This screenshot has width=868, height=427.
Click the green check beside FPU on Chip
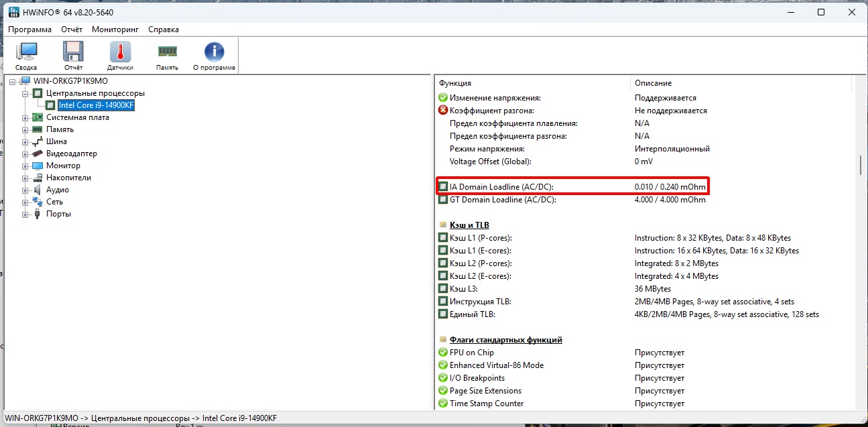(x=443, y=353)
